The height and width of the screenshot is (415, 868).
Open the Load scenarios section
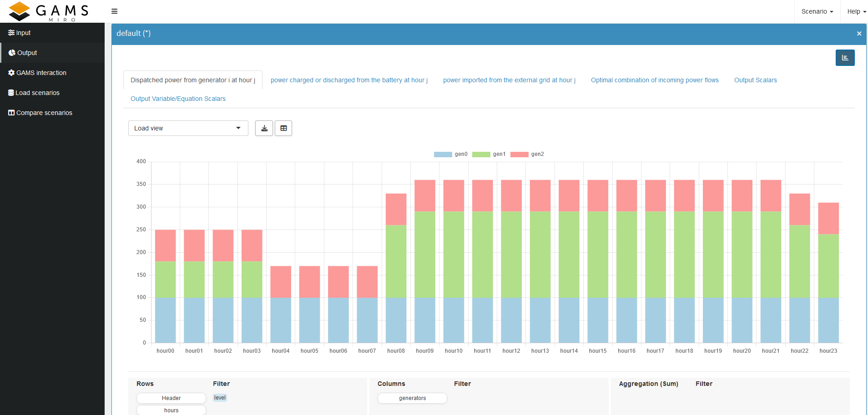tap(37, 93)
